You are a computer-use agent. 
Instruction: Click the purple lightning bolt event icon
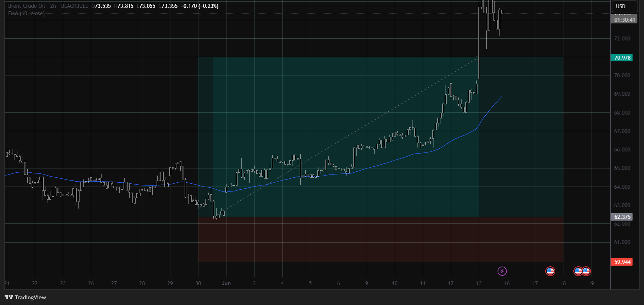[502, 271]
